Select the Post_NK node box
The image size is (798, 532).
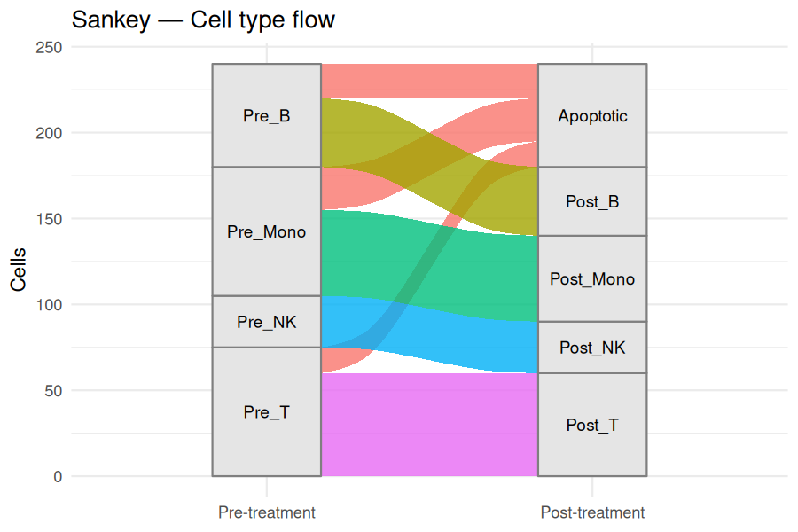(592, 348)
